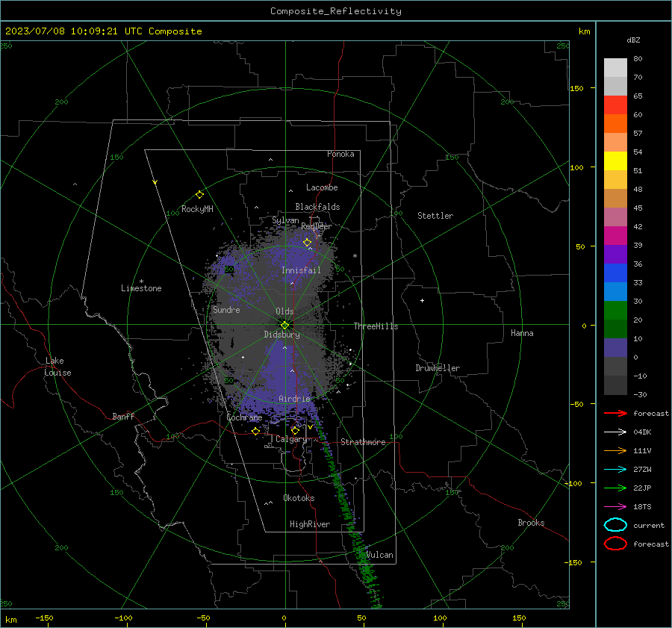Click the current legend text
This screenshot has height=628, width=672.
(x=649, y=525)
